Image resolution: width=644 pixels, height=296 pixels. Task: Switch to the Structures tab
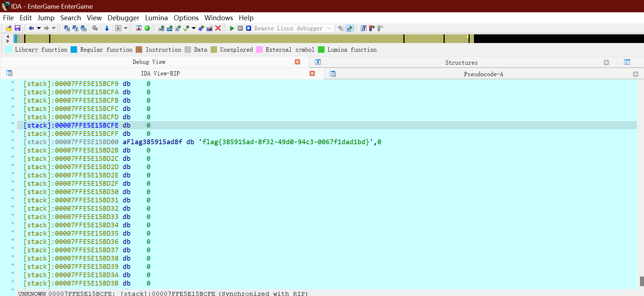[x=461, y=63]
